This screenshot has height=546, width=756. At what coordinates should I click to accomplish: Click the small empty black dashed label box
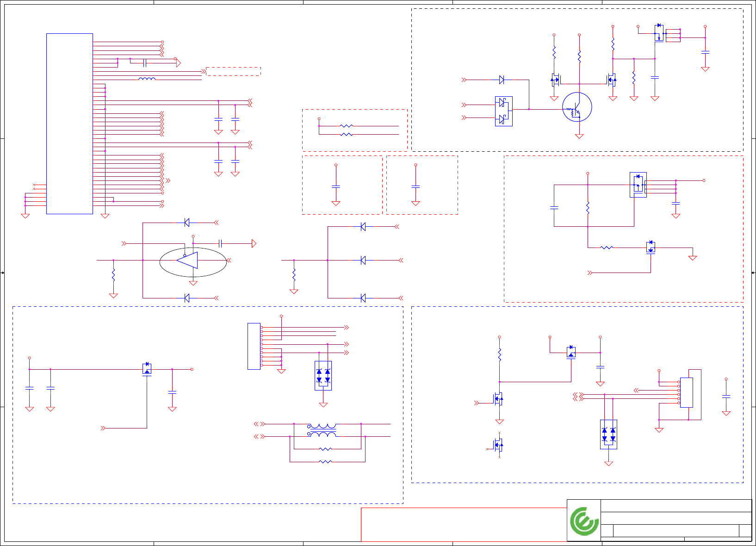coord(233,71)
